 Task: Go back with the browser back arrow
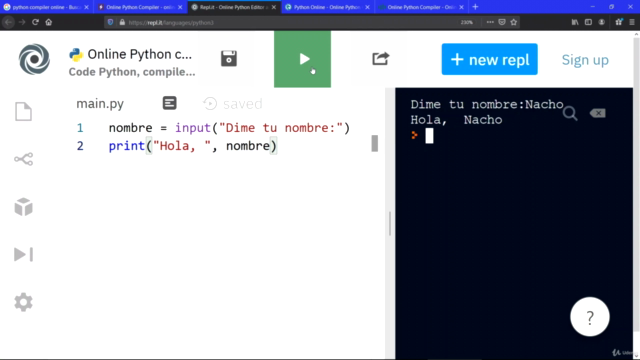pos(9,22)
